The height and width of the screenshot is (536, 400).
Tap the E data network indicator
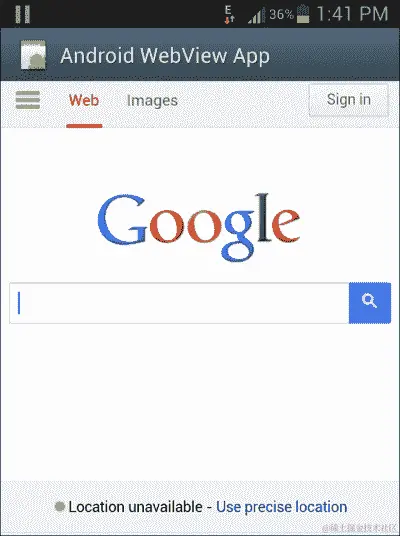click(x=229, y=15)
